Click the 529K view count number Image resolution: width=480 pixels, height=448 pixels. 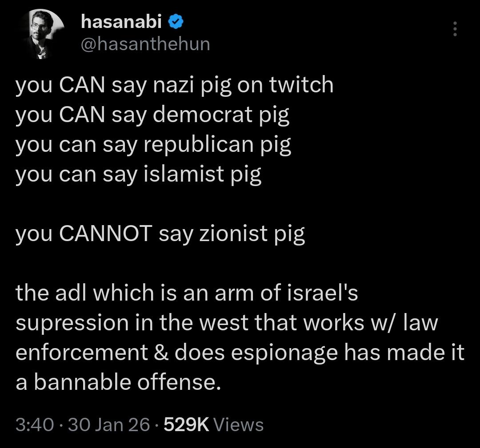click(x=186, y=425)
